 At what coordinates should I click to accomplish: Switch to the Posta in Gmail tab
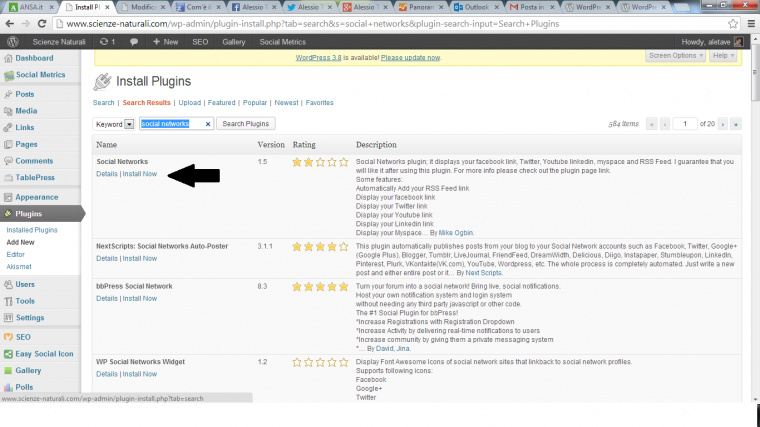[x=532, y=7]
